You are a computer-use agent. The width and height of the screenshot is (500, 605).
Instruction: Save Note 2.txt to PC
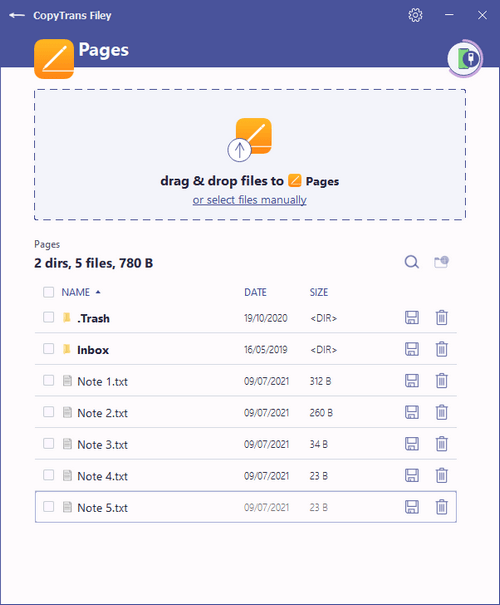pos(412,412)
